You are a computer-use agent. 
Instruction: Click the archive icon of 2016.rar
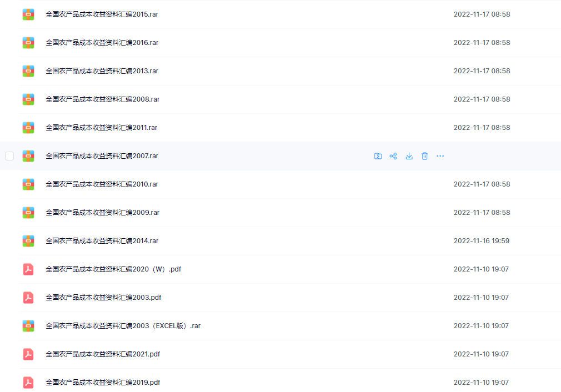(x=28, y=43)
